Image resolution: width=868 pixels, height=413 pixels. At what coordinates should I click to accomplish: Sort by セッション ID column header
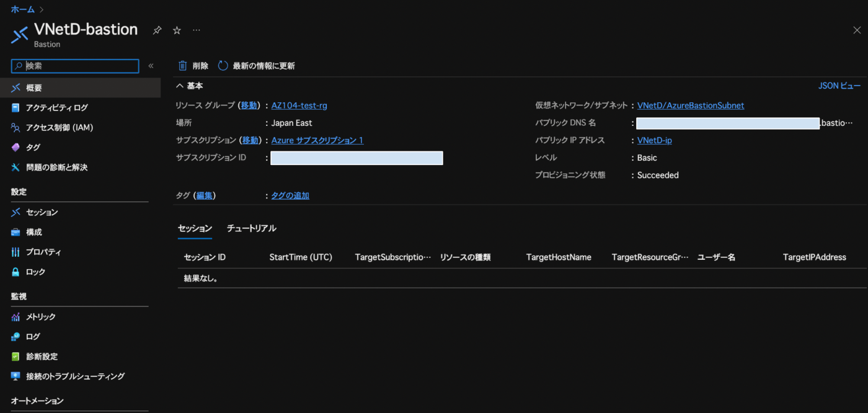pos(205,257)
